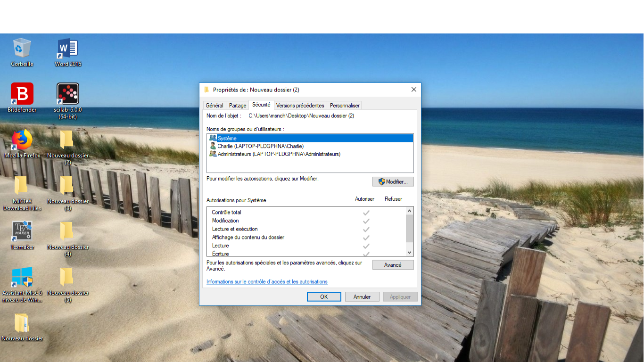Click the object path C:\Users\msnch\Desktop text
The image size is (644, 362).
coord(301,115)
